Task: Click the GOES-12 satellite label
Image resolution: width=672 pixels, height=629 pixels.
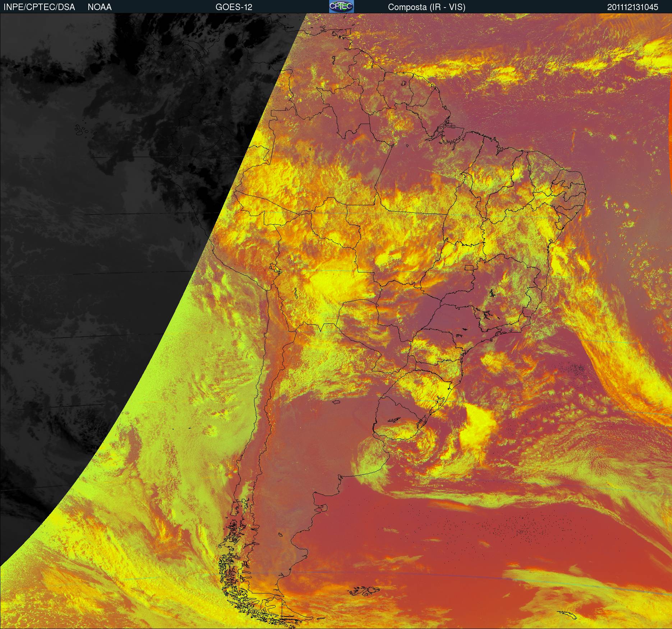Action: point(234,7)
